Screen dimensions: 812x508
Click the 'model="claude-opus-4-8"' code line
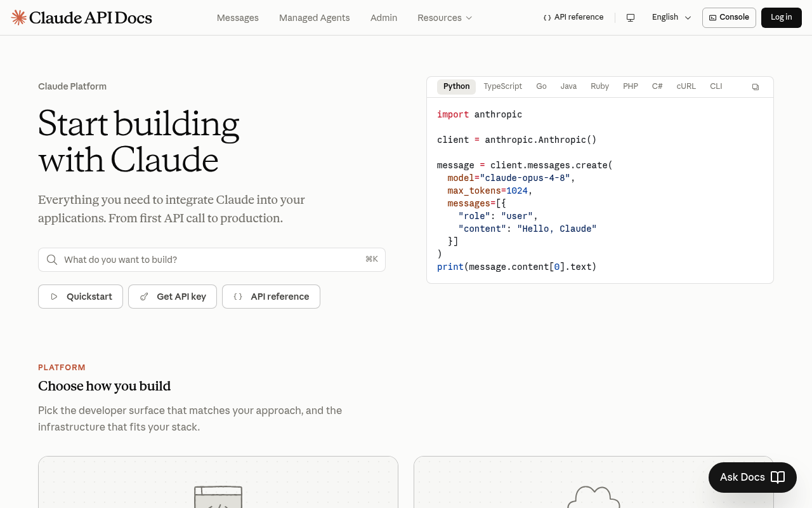(511, 178)
